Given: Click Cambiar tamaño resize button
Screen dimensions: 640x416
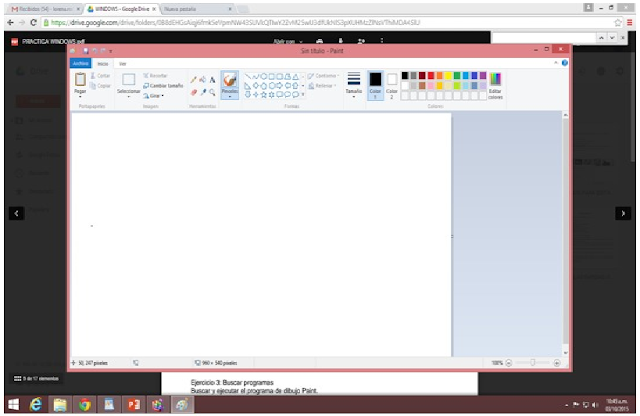Looking at the screenshot, I should (163, 86).
